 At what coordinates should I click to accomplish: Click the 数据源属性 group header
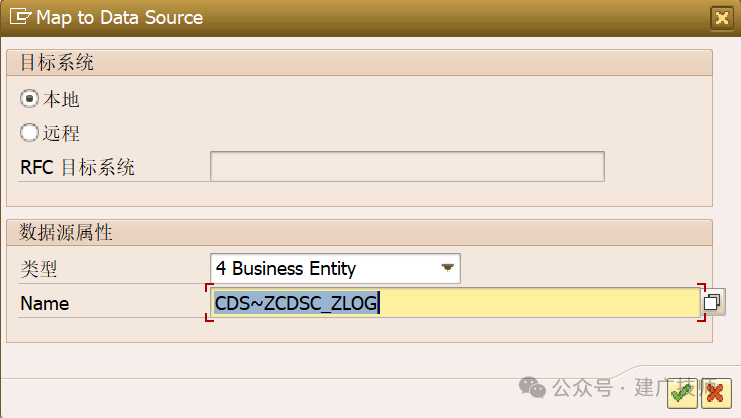[359, 232]
